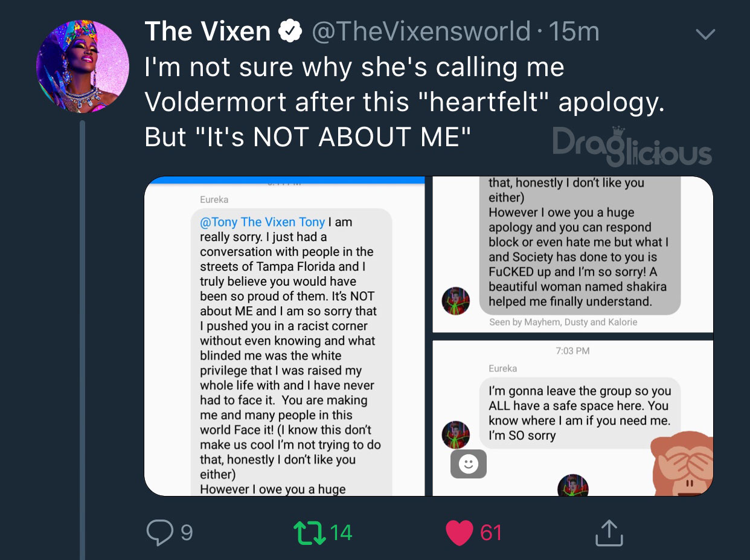This screenshot has height=560, width=750.
Task: Click the tweet text mentioning Voldermort
Action: pos(404,102)
